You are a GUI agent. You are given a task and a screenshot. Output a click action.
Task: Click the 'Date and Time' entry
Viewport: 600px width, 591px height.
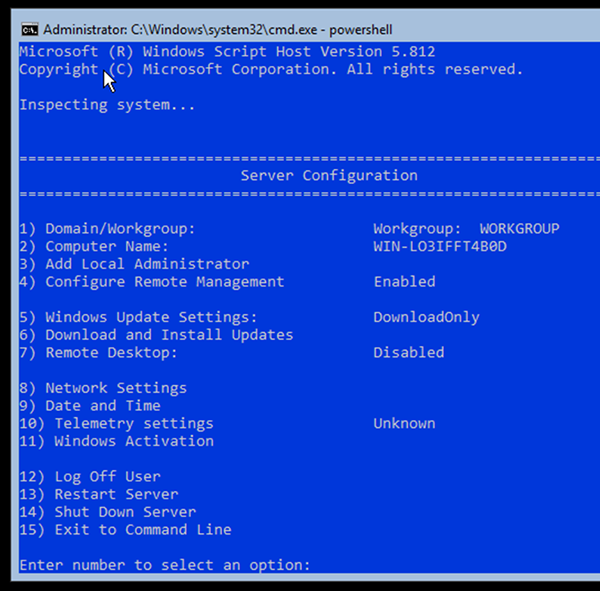pyautogui.click(x=90, y=405)
